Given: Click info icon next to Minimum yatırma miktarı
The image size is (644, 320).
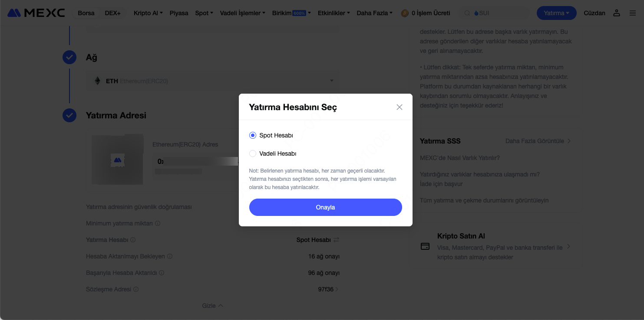Looking at the screenshot, I should pos(158,223).
